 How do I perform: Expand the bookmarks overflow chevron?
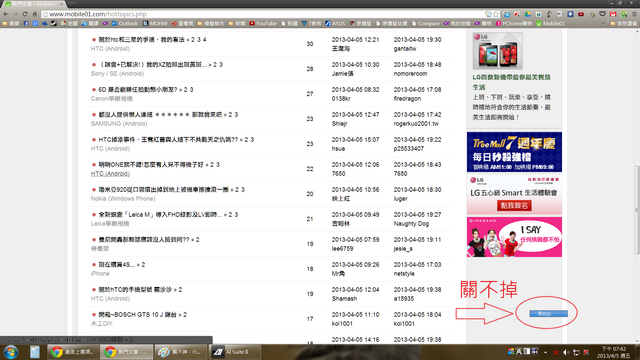point(604,24)
